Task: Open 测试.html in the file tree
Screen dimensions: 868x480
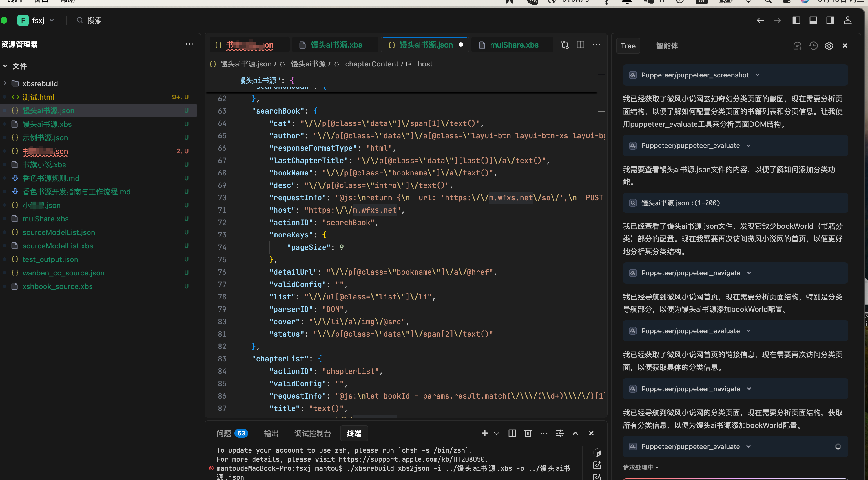Action: point(38,97)
